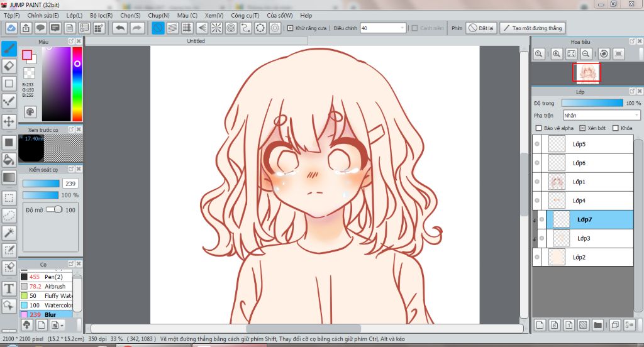The height and width of the screenshot is (347, 644).
Task: Click the pink foreground color swatch
Action: [x=27, y=55]
